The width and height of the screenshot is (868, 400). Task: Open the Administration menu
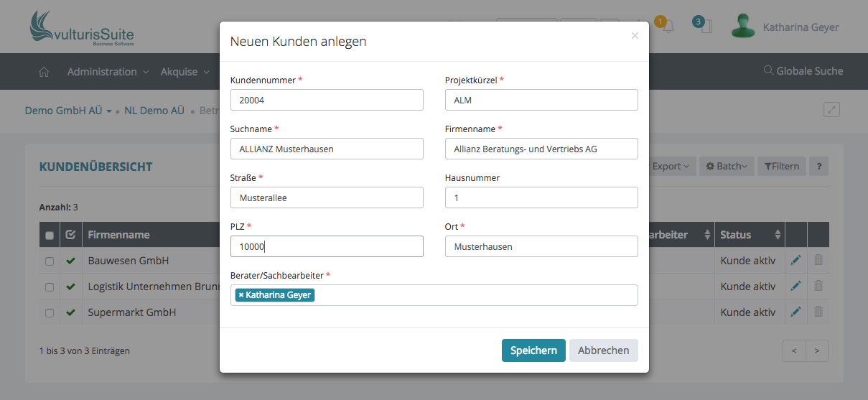[108, 72]
